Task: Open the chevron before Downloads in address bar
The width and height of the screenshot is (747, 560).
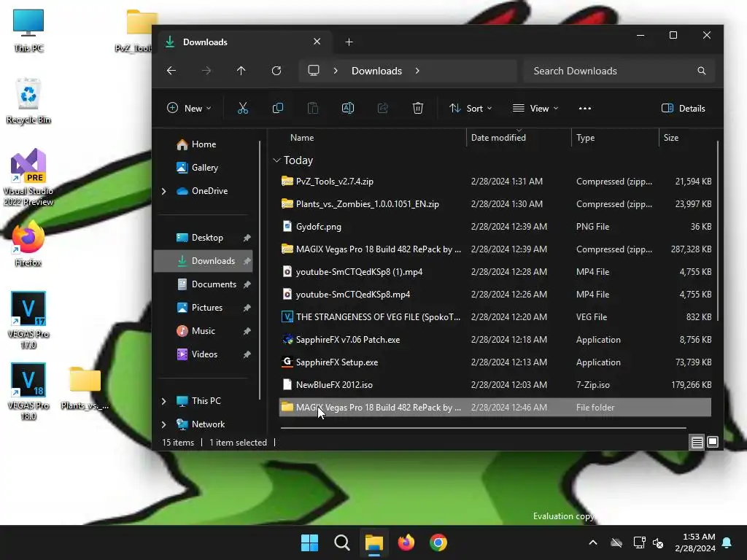Action: (336, 71)
